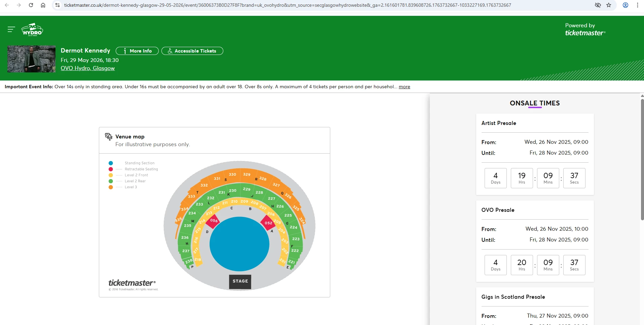Bookmark this page with the star
This screenshot has height=325, width=644.
pyautogui.click(x=609, y=5)
